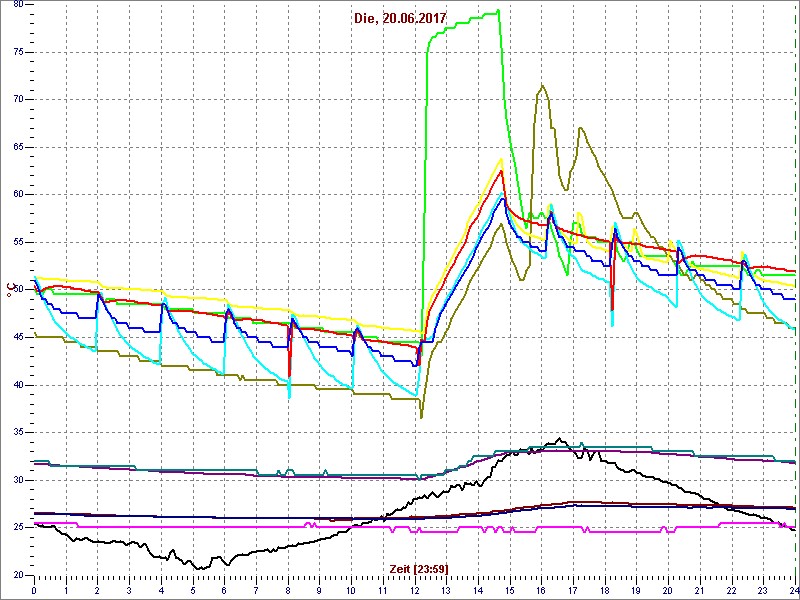Click hour label 0 on the time axis
The width and height of the screenshot is (800, 600).
point(34,591)
